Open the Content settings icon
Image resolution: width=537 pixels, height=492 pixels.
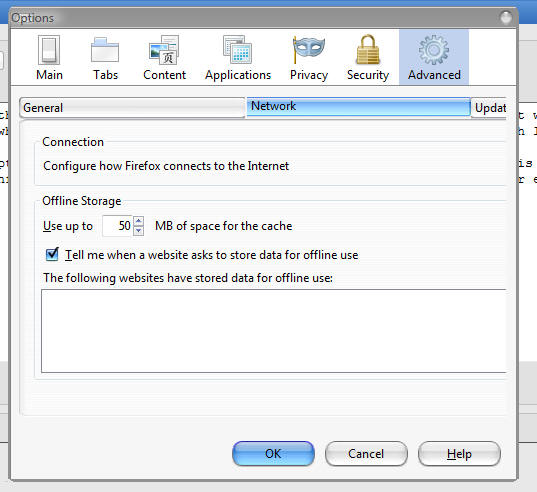[164, 50]
